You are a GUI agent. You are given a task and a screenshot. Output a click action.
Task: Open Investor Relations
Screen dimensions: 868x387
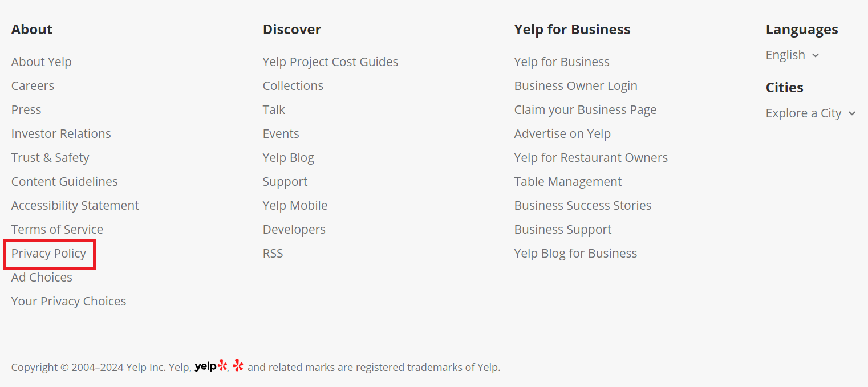coord(61,133)
